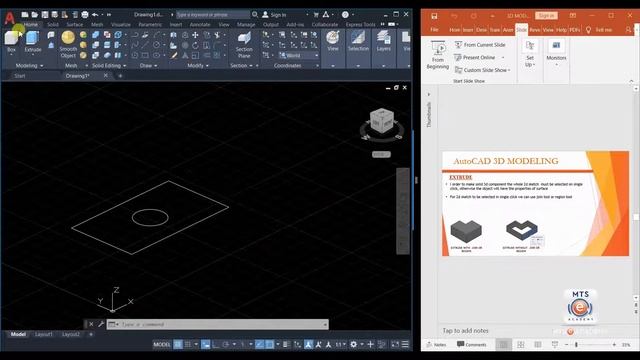This screenshot has height=360, width=640.
Task: Click the Notes button in PowerPoint status bar
Action: [436, 345]
